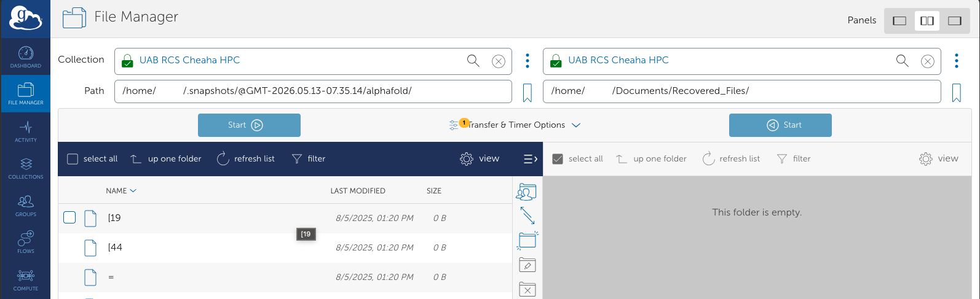Start transfer from right panel
Image resolution: width=980 pixels, height=299 pixels.
[780, 125]
